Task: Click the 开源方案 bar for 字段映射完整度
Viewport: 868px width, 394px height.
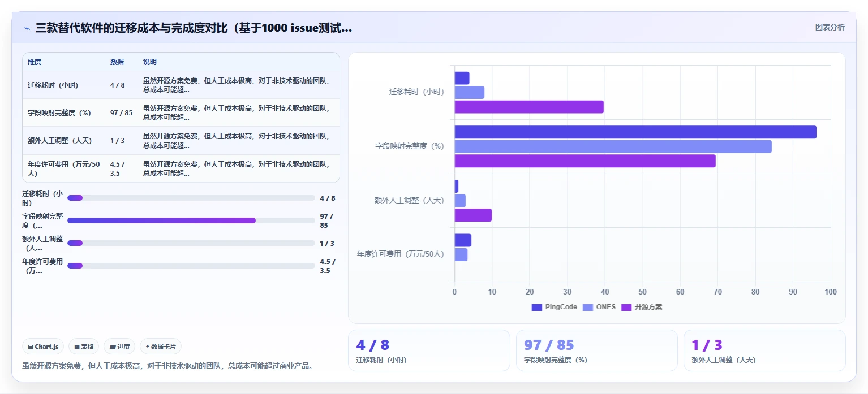Action: (585, 161)
